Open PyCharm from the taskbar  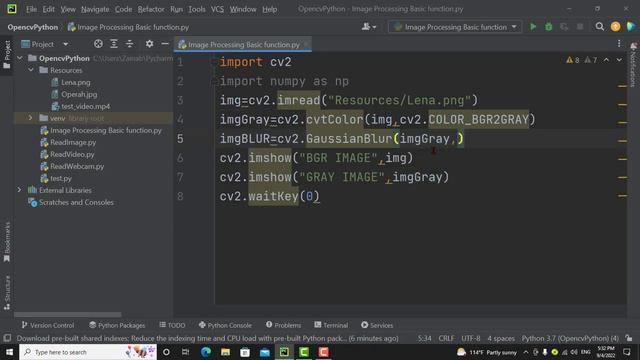[284, 352]
